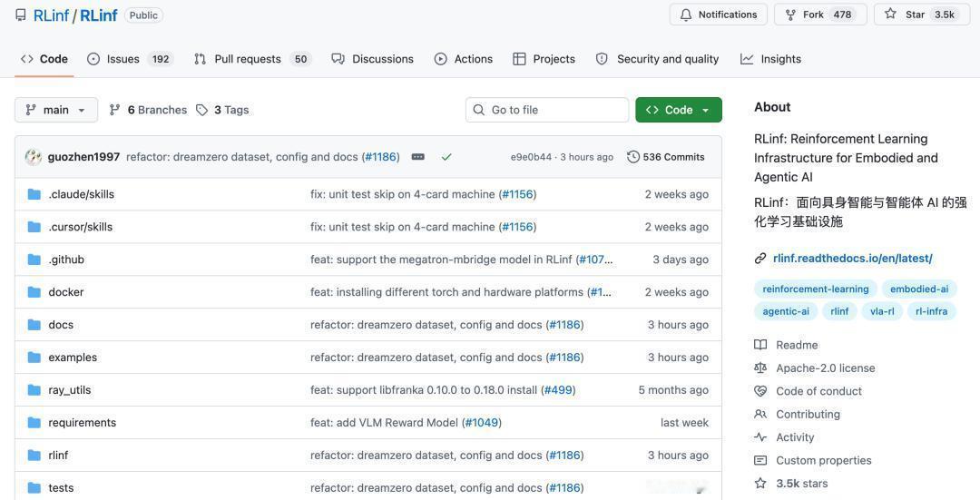Screen dimensions: 980x500
Task: Expand the green Code dropdown button
Action: [679, 110]
